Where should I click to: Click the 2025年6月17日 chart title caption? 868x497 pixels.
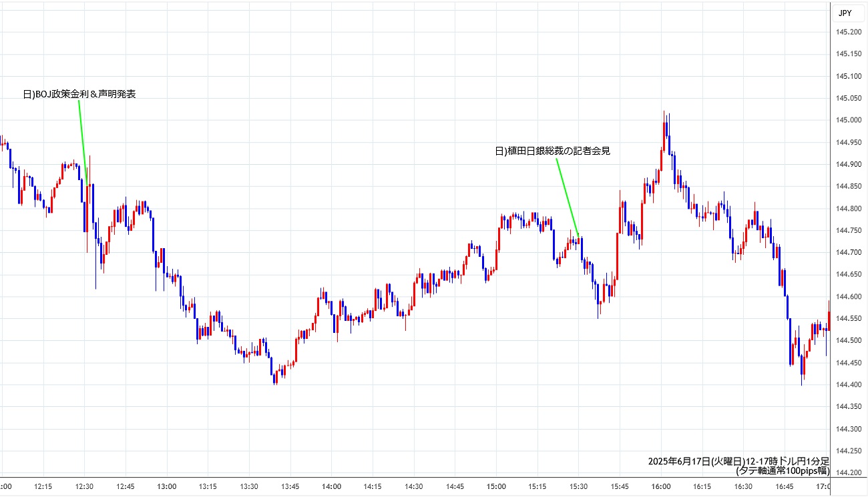pyautogui.click(x=738, y=461)
